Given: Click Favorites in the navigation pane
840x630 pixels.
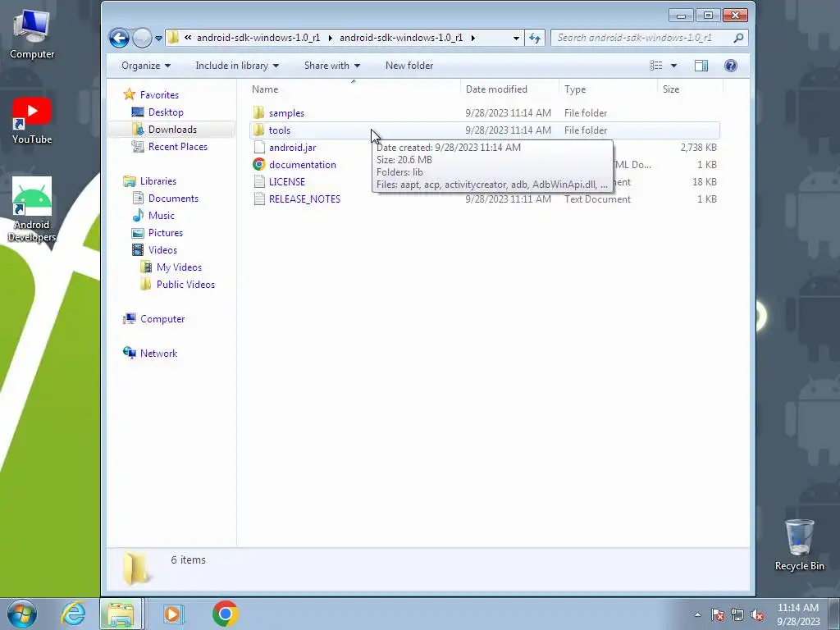Looking at the screenshot, I should 159,95.
